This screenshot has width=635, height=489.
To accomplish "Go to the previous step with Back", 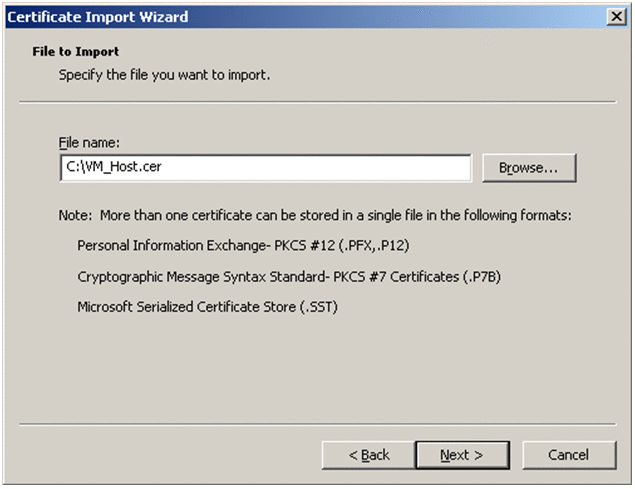I will (x=368, y=455).
